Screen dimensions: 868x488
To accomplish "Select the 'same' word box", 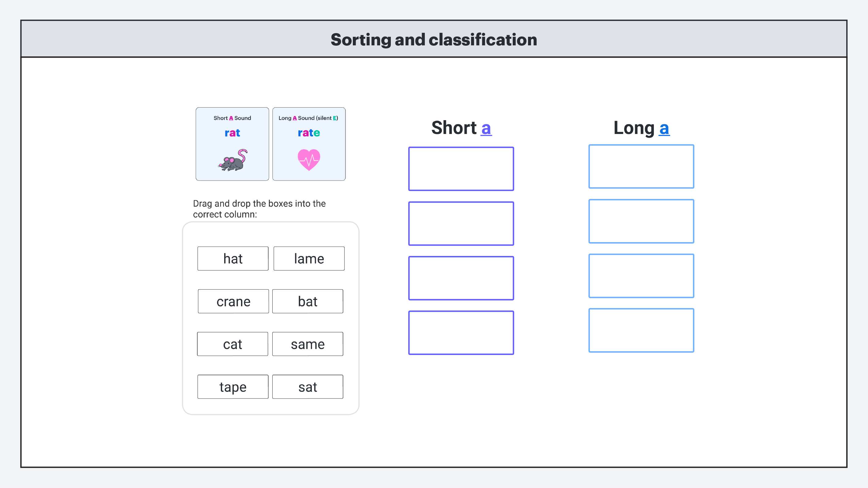I will click(x=307, y=344).
